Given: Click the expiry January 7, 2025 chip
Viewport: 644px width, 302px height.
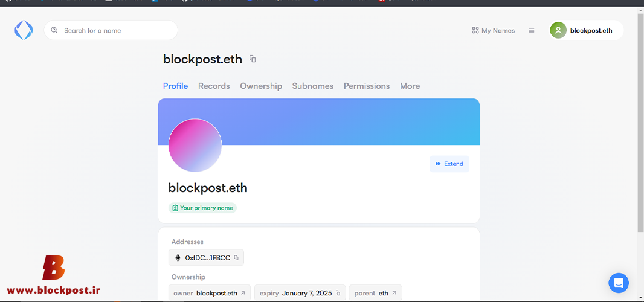Looking at the screenshot, I should [300, 293].
